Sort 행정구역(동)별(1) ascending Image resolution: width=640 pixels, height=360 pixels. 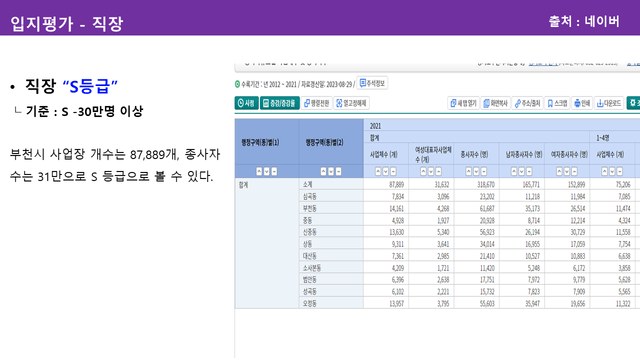tap(259, 171)
